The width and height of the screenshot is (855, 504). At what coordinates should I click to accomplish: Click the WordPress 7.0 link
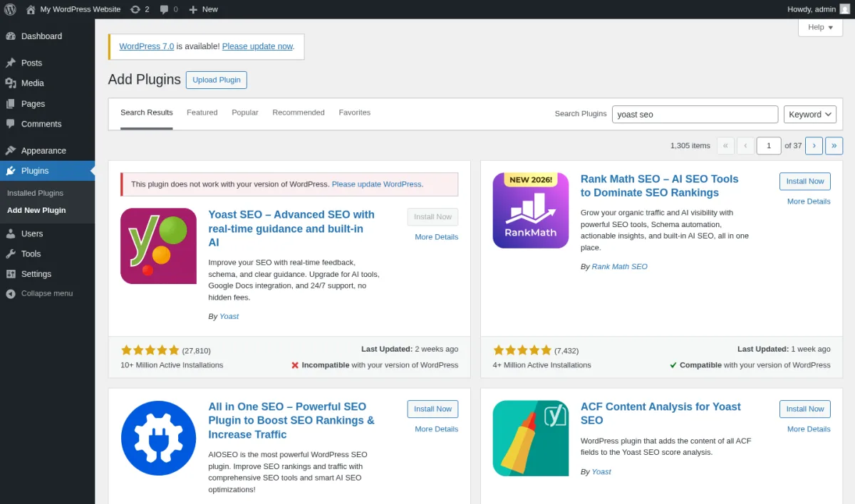(x=147, y=46)
